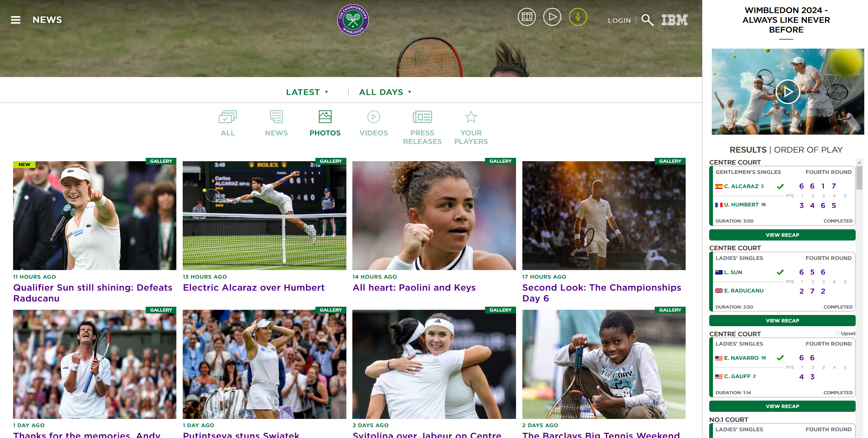Image resolution: width=868 pixels, height=438 pixels.
Task: Click Wimbledon 2024 Always Like Never Before heading
Action: pyautogui.click(x=786, y=20)
